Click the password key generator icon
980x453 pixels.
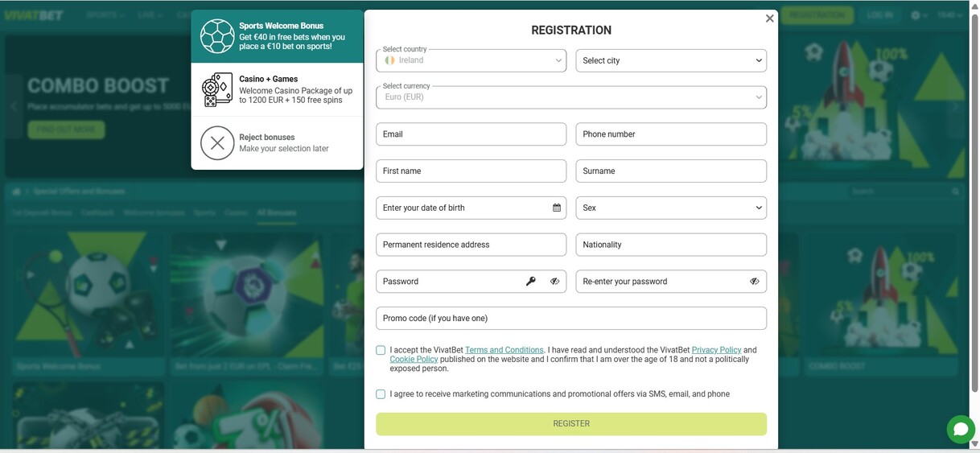click(x=531, y=282)
